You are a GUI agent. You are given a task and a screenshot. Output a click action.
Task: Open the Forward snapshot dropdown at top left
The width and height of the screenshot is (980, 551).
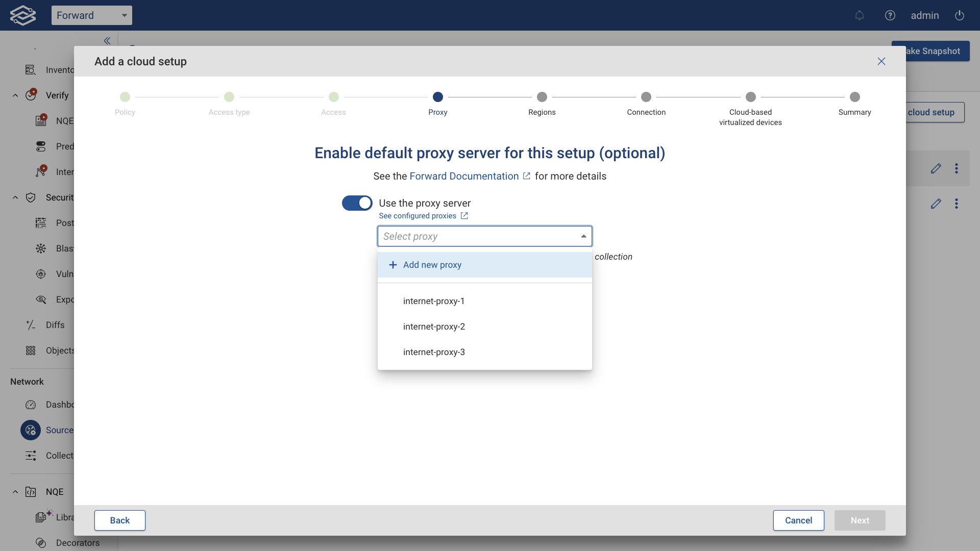click(x=92, y=15)
